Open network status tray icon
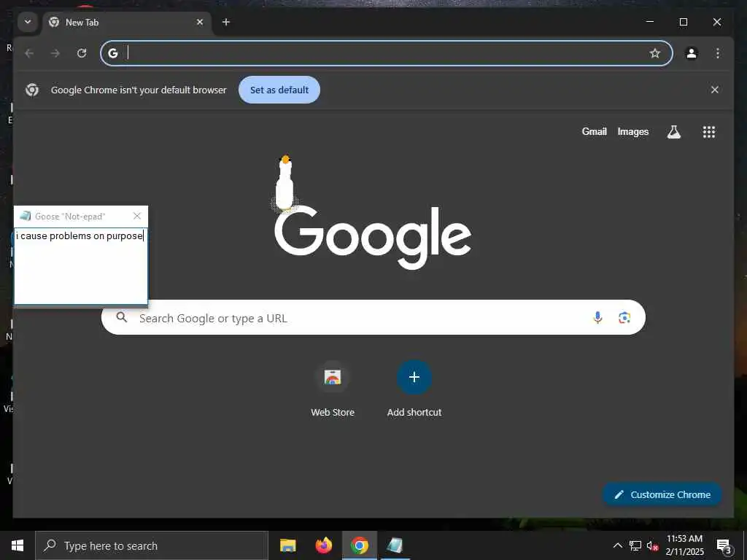 [x=635, y=545]
